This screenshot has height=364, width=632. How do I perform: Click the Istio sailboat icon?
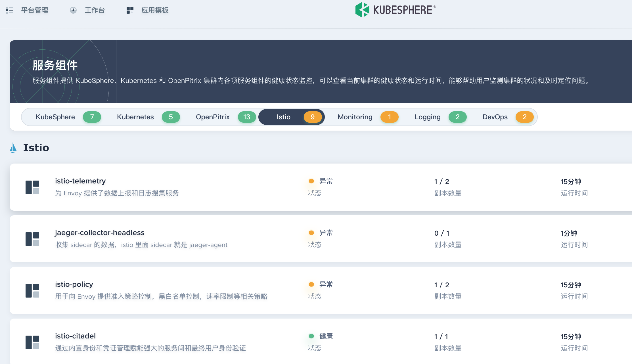(13, 148)
